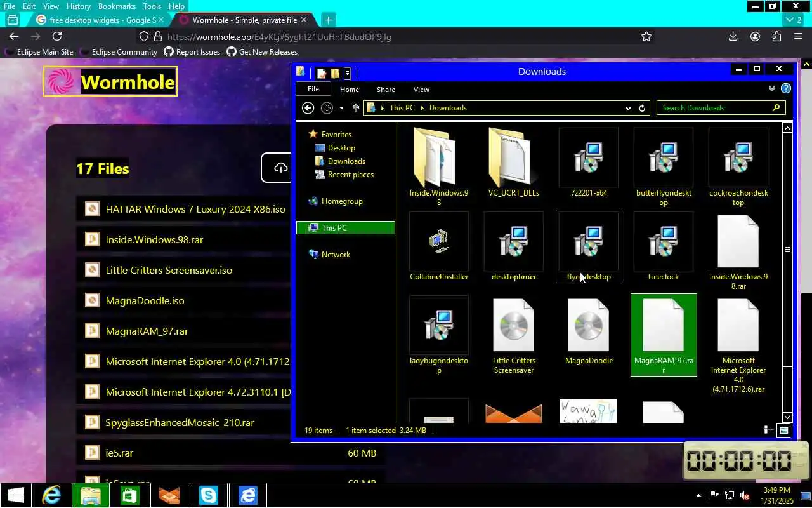Image resolution: width=812 pixels, height=508 pixels.
Task: Open Get New Releases bookmark
Action: tap(262, 52)
